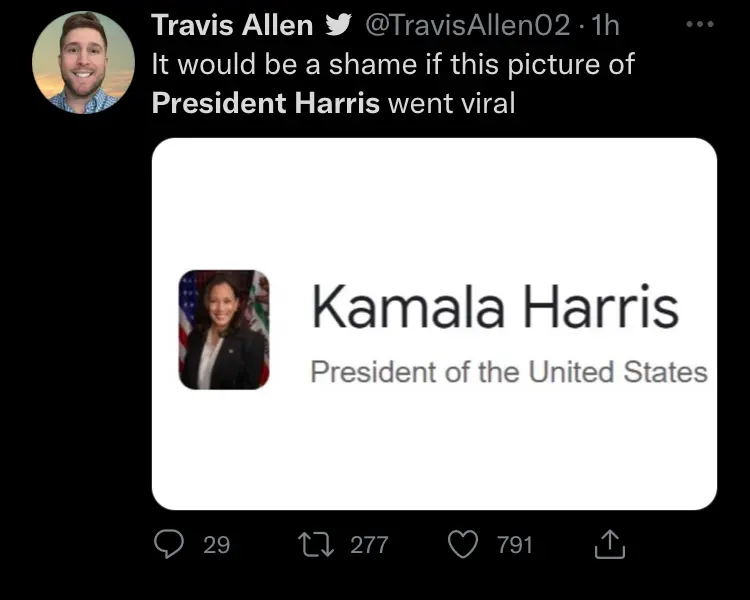Click the like count of 791
The image size is (750, 600).
click(x=514, y=545)
